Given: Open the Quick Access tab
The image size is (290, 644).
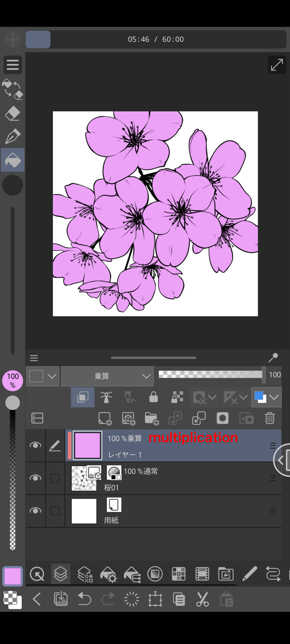Looking at the screenshot, I should coord(37,574).
